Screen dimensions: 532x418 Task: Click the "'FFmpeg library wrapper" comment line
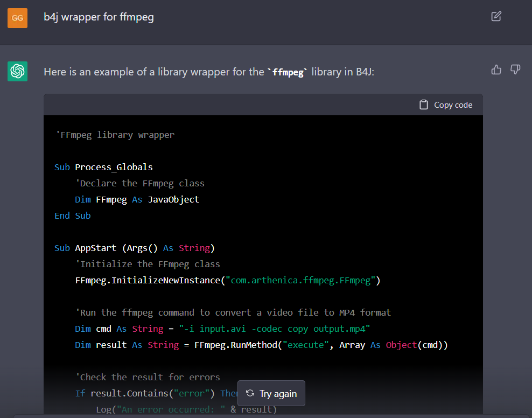click(x=114, y=135)
